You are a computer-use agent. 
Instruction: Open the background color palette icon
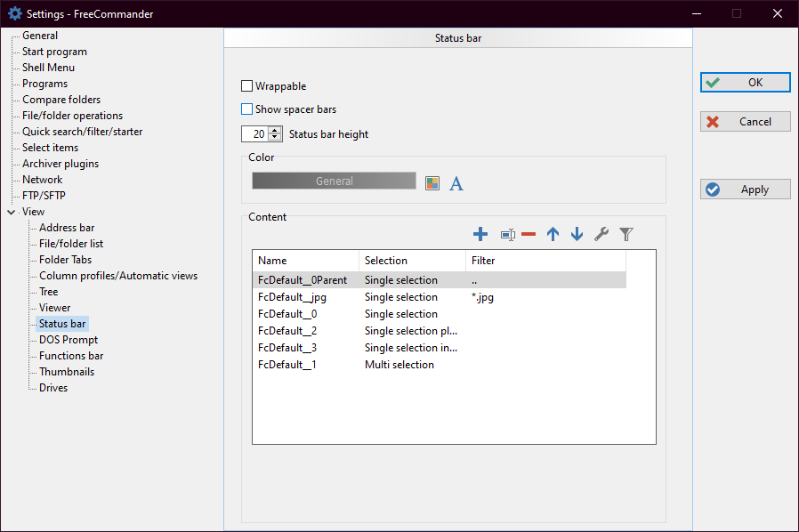tap(432, 183)
